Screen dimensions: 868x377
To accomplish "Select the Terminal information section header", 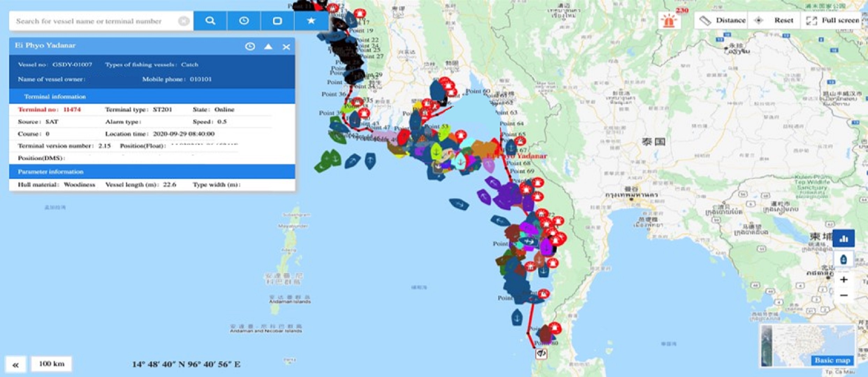I will click(55, 96).
